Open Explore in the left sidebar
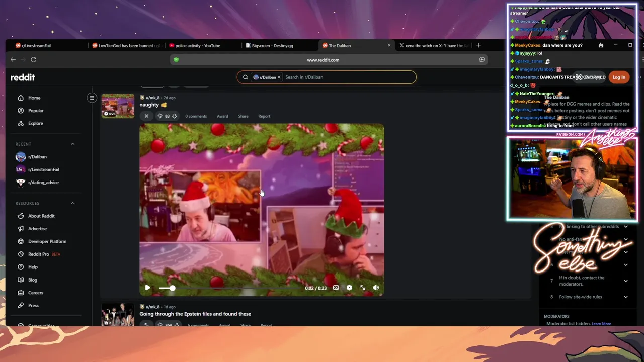The width and height of the screenshot is (644, 362). [x=35, y=123]
